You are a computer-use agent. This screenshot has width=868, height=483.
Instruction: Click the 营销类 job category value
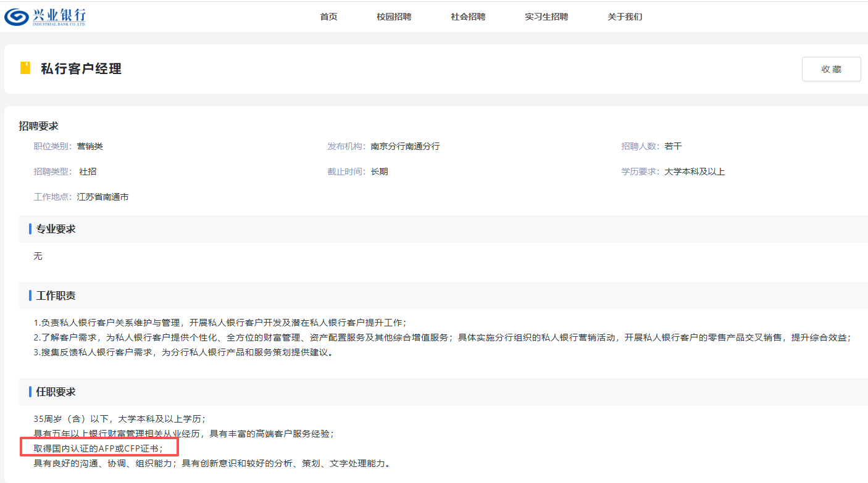point(90,146)
